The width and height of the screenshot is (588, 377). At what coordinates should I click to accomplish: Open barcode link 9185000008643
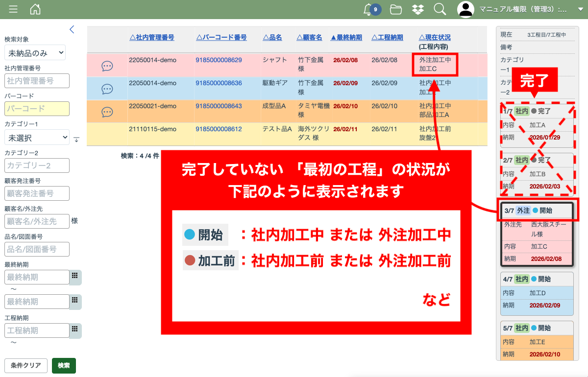(x=219, y=106)
